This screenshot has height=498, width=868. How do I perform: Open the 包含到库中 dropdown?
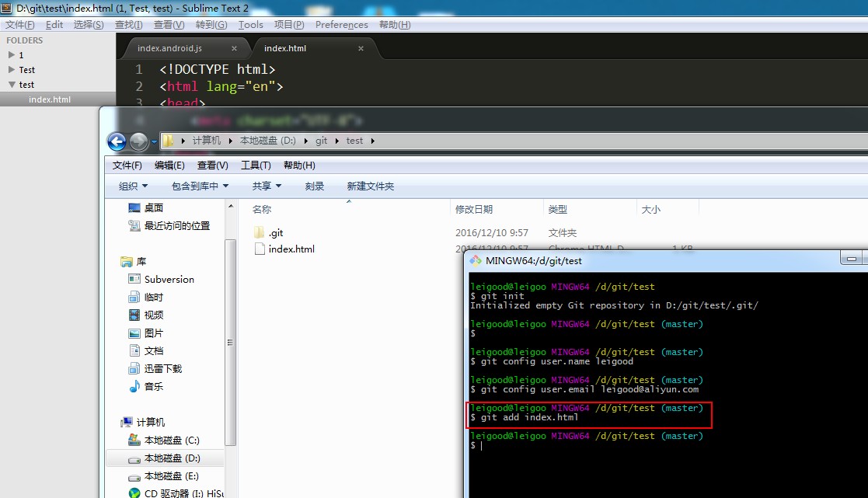pos(200,186)
